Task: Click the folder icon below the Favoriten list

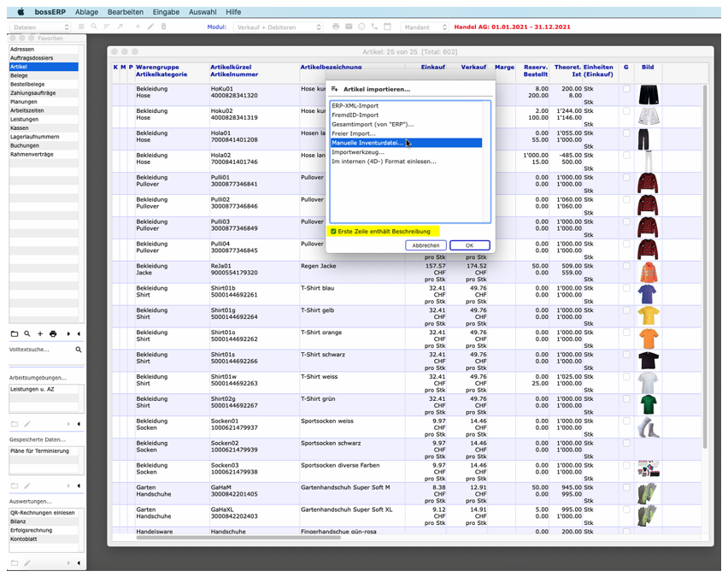Action: point(15,333)
